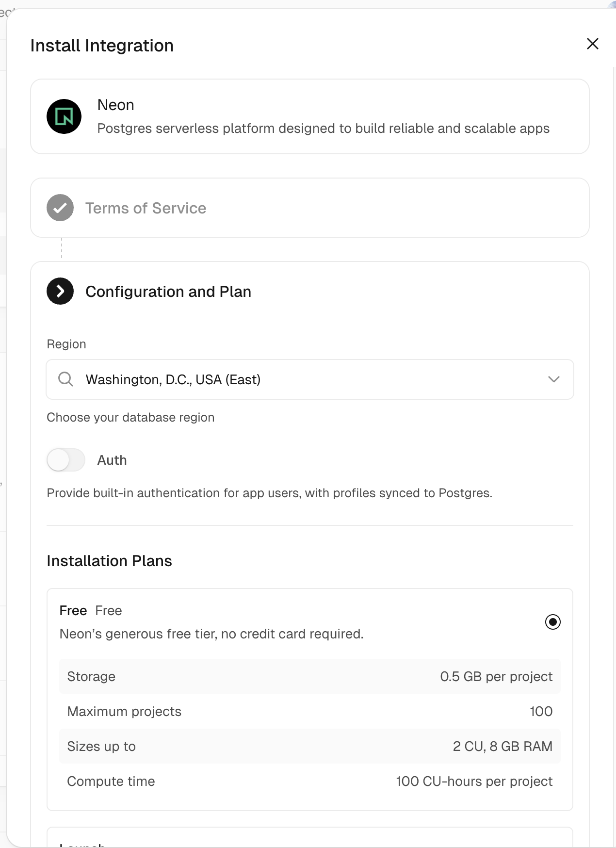This screenshot has height=848, width=616.
Task: Enable the Auth toggle
Action: 65,459
